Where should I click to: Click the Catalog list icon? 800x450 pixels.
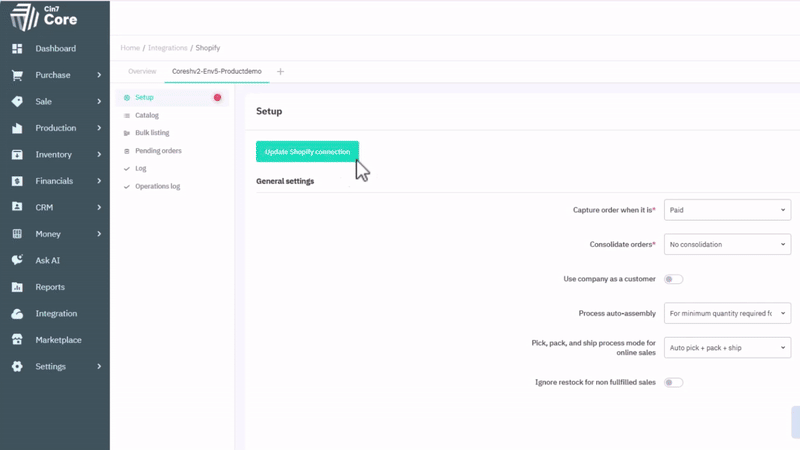click(x=127, y=116)
